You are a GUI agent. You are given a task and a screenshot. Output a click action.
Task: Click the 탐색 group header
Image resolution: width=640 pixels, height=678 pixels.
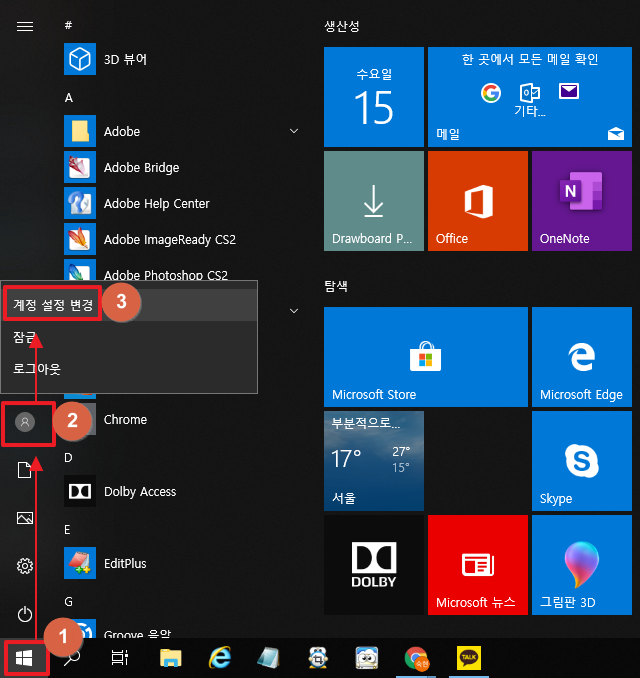(x=336, y=286)
